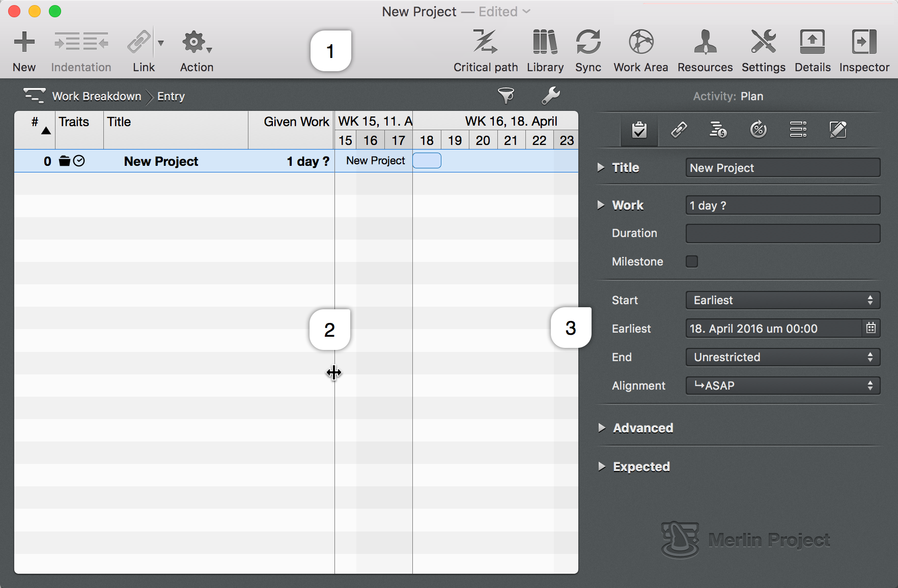Viewport: 898px width, 588px height.
Task: Click the project folder trait icon in row 0
Action: [x=65, y=161]
